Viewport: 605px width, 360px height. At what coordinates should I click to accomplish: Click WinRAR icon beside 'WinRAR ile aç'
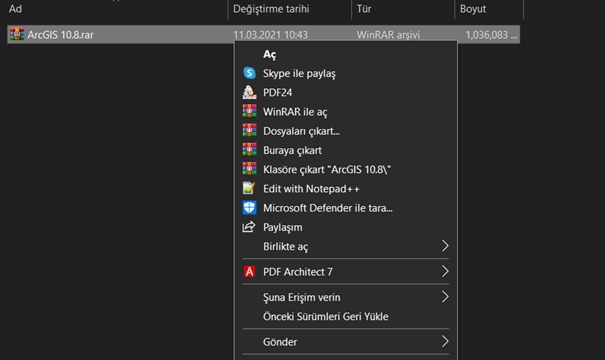pyautogui.click(x=249, y=111)
